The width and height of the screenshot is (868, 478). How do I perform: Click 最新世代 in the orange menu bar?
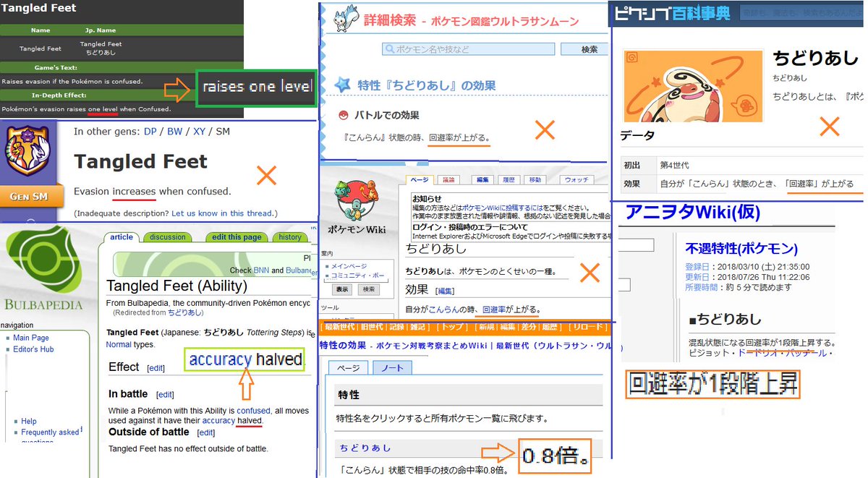[x=339, y=328]
